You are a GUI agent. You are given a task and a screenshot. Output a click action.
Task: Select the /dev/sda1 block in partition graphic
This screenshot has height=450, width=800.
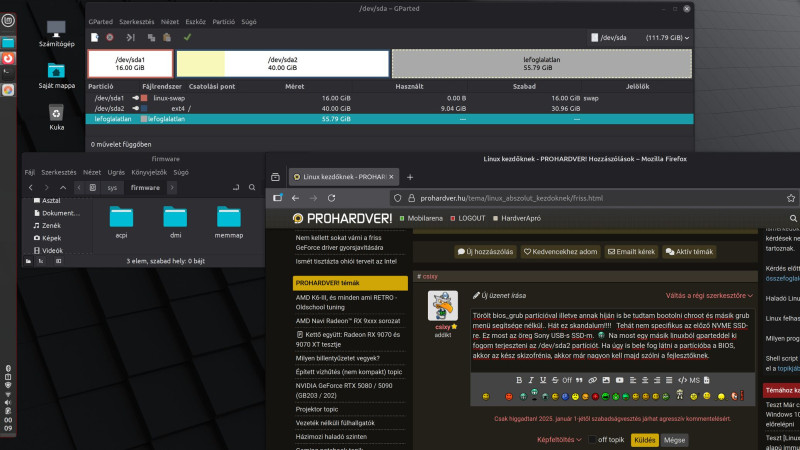click(x=130, y=64)
